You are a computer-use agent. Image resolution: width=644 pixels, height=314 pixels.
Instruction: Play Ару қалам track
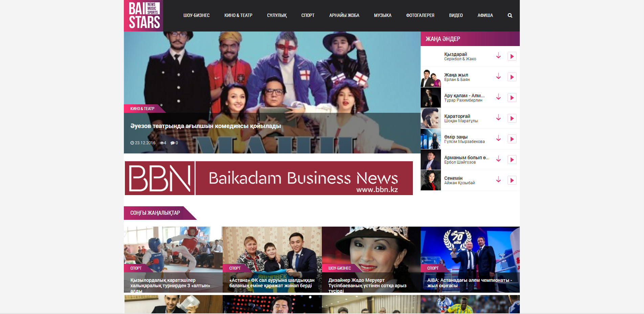512,98
